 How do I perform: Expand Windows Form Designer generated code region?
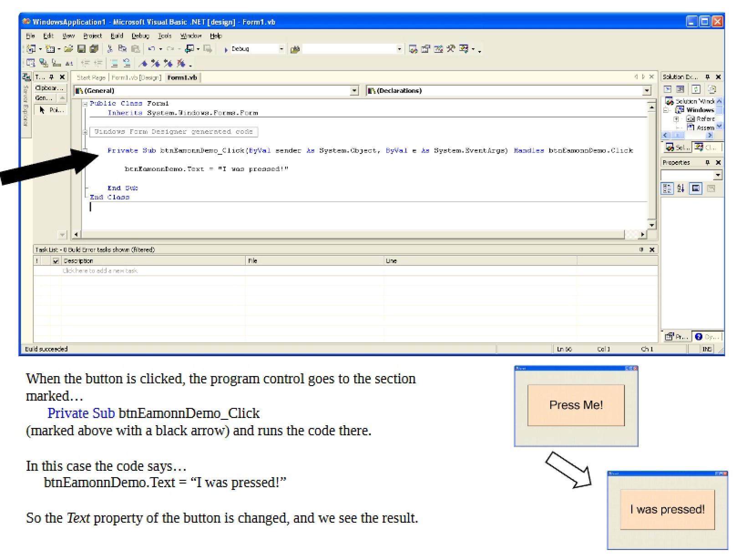[85, 132]
